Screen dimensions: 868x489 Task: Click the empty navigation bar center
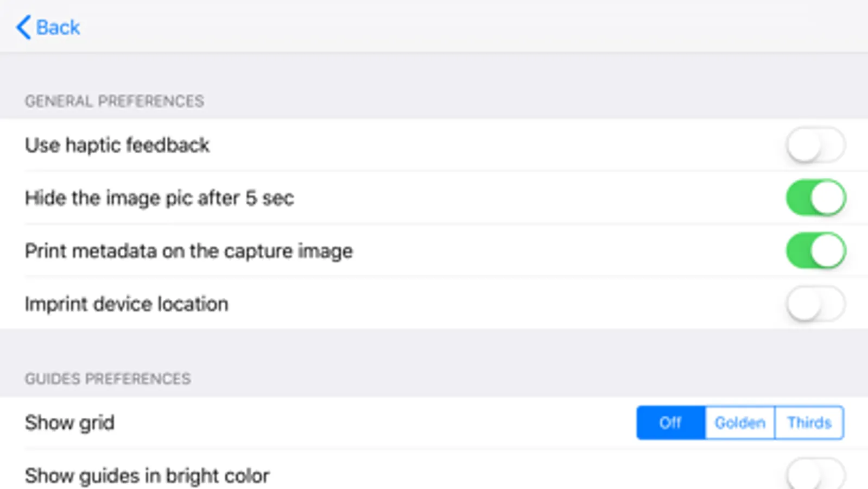point(434,27)
